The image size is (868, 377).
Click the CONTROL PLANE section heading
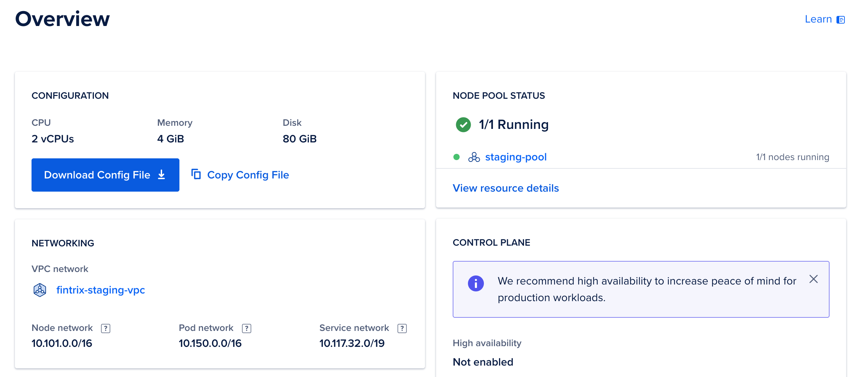tap(491, 243)
